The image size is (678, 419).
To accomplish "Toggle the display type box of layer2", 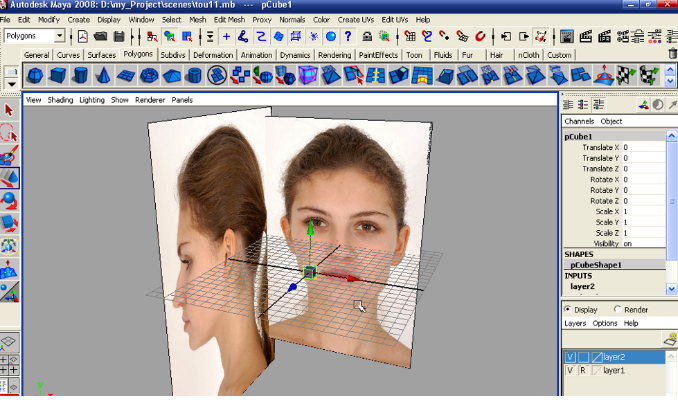I will click(583, 357).
